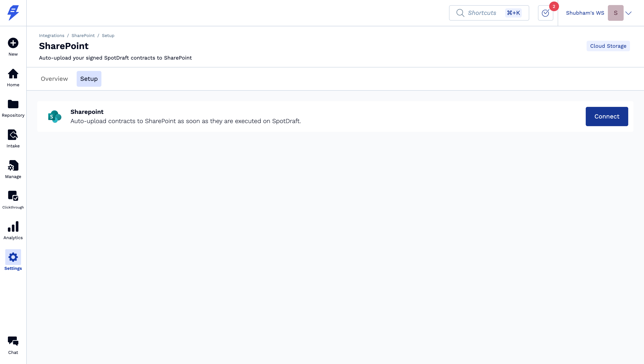Open tasks checkmark notification icon

click(x=545, y=13)
